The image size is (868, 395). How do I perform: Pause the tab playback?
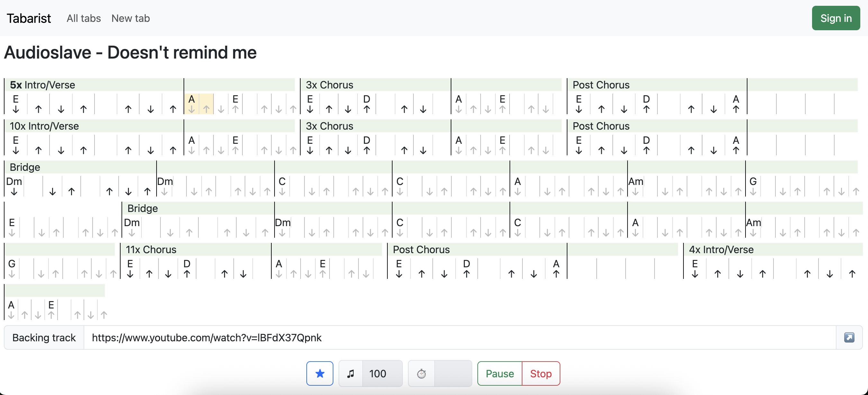pos(499,373)
